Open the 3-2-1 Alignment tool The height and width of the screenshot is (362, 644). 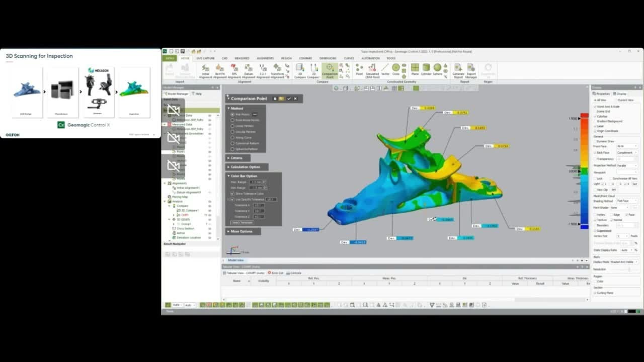[x=263, y=70]
